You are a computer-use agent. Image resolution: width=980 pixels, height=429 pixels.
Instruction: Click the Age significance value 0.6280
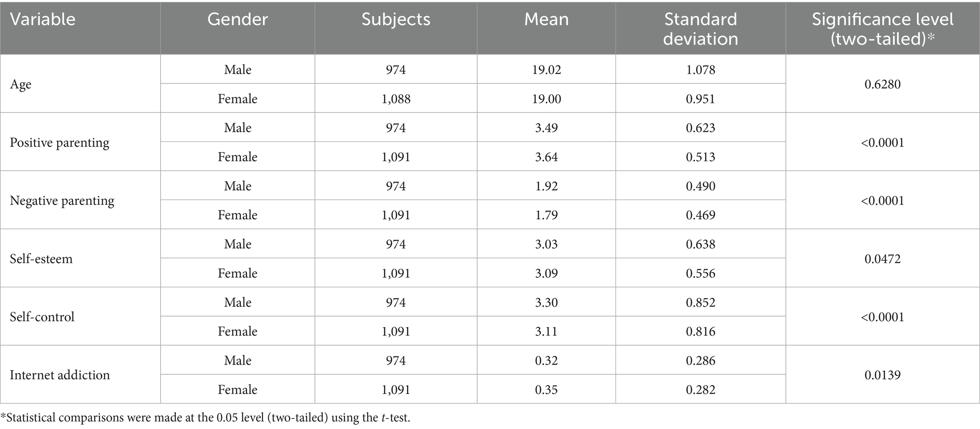pos(882,84)
